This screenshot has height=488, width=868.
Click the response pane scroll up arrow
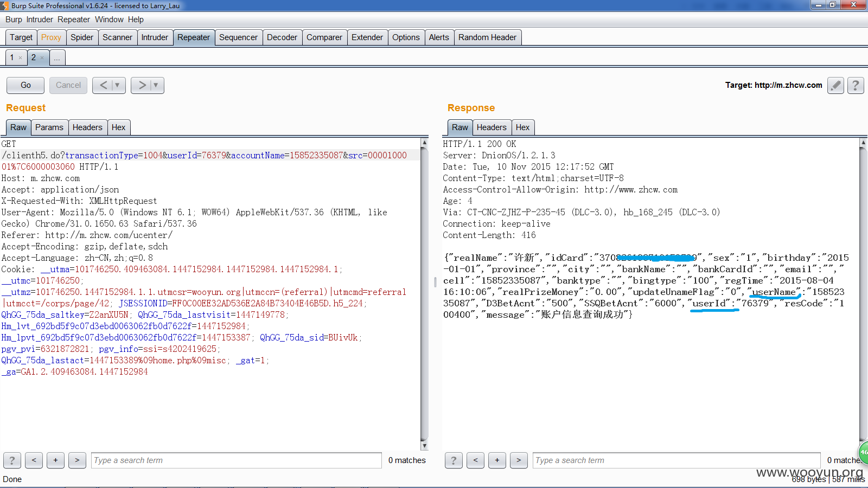[x=863, y=143]
